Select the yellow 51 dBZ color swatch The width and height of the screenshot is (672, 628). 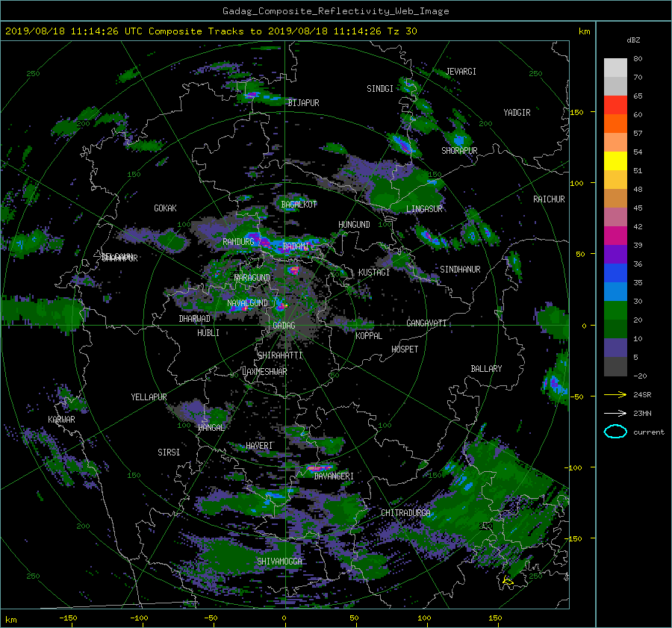pyautogui.click(x=615, y=161)
